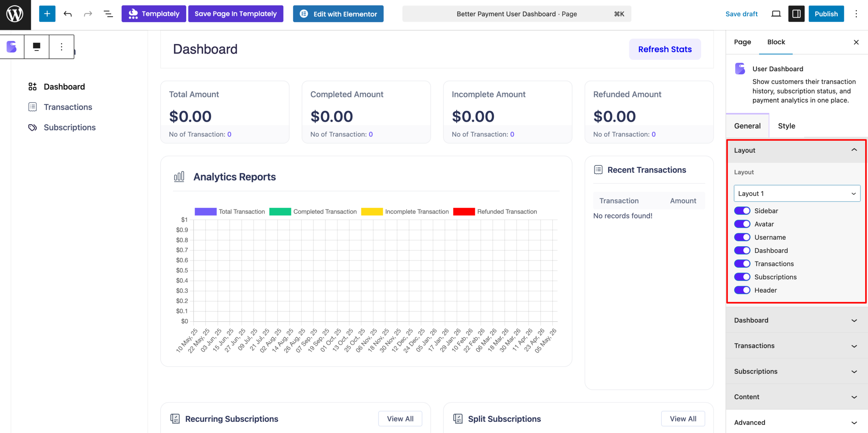868x433 pixels.
Task: Expand the Subscriptions settings panel
Action: [796, 371]
